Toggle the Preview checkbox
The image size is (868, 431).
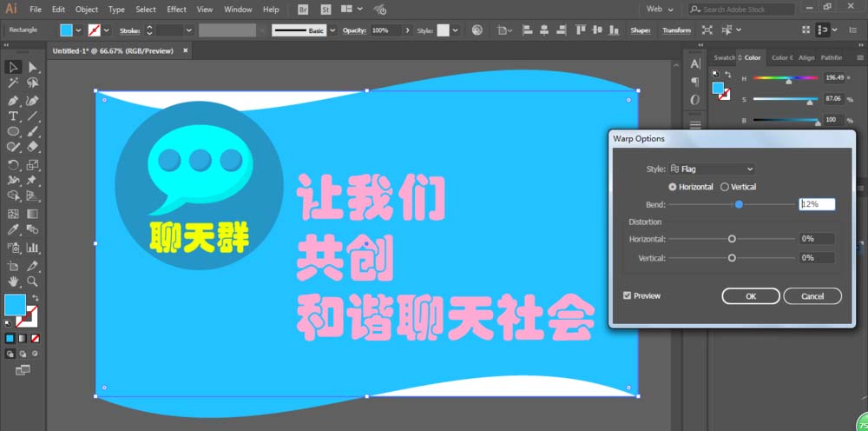(x=628, y=295)
